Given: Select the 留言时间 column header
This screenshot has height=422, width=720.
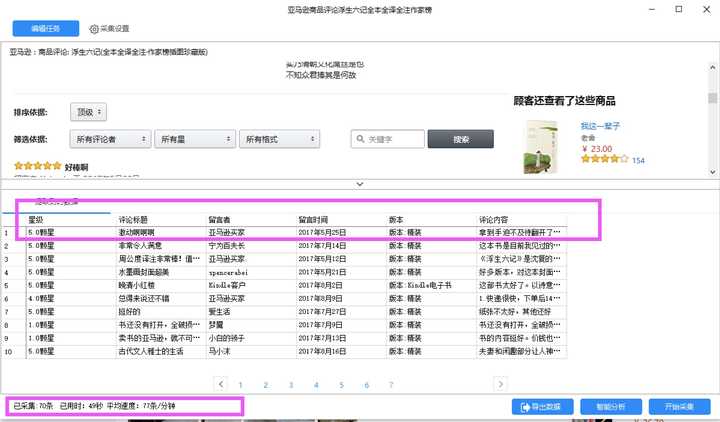Looking at the screenshot, I should click(x=341, y=220).
